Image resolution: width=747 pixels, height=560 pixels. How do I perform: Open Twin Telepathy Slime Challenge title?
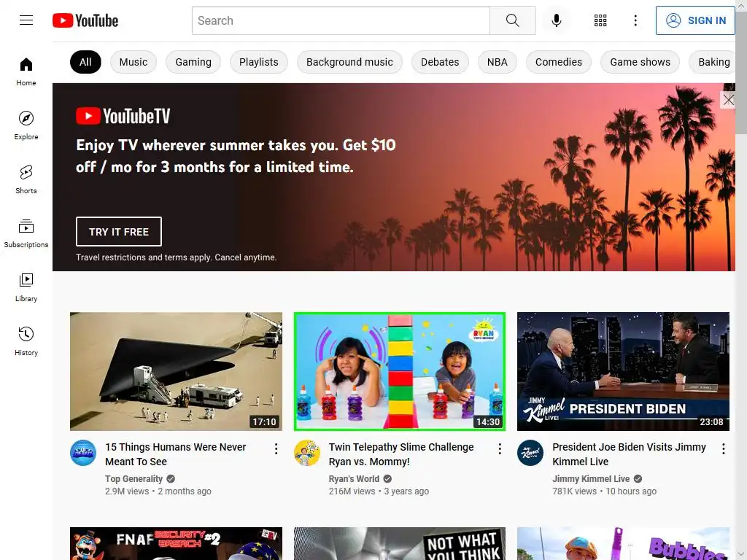(x=401, y=454)
